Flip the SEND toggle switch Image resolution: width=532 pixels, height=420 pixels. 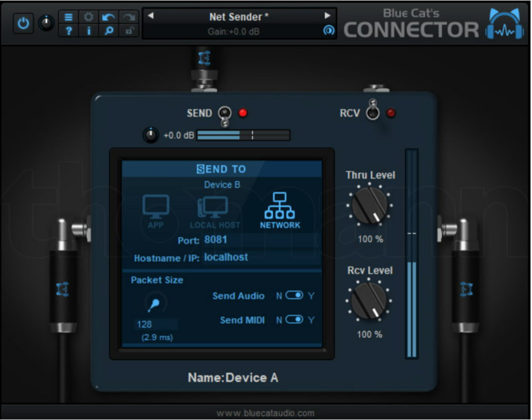click(x=225, y=116)
